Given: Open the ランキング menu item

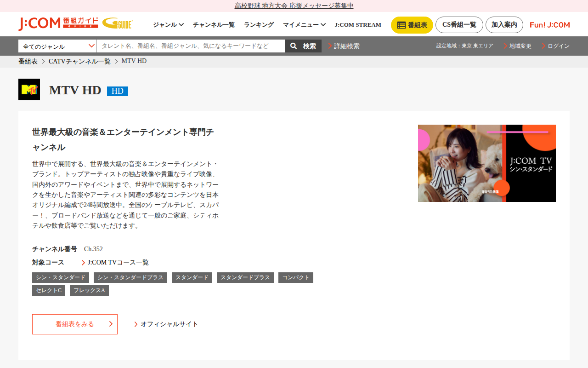Looking at the screenshot, I should [x=259, y=25].
